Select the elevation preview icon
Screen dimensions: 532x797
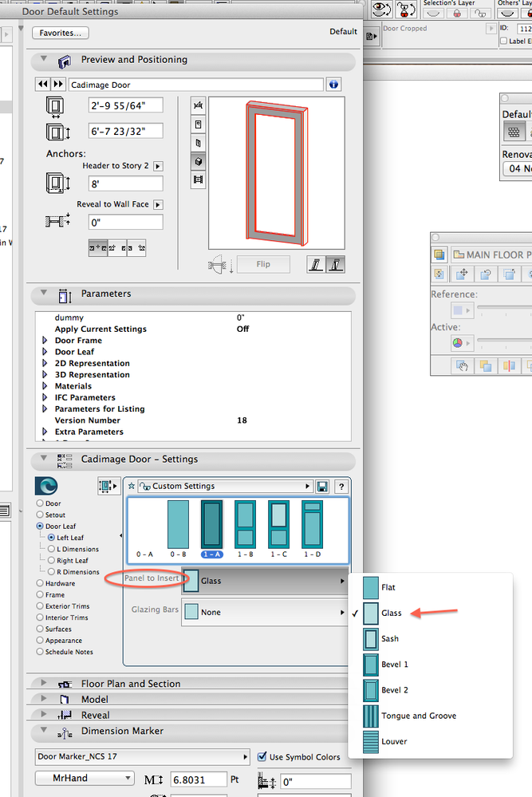click(x=198, y=124)
